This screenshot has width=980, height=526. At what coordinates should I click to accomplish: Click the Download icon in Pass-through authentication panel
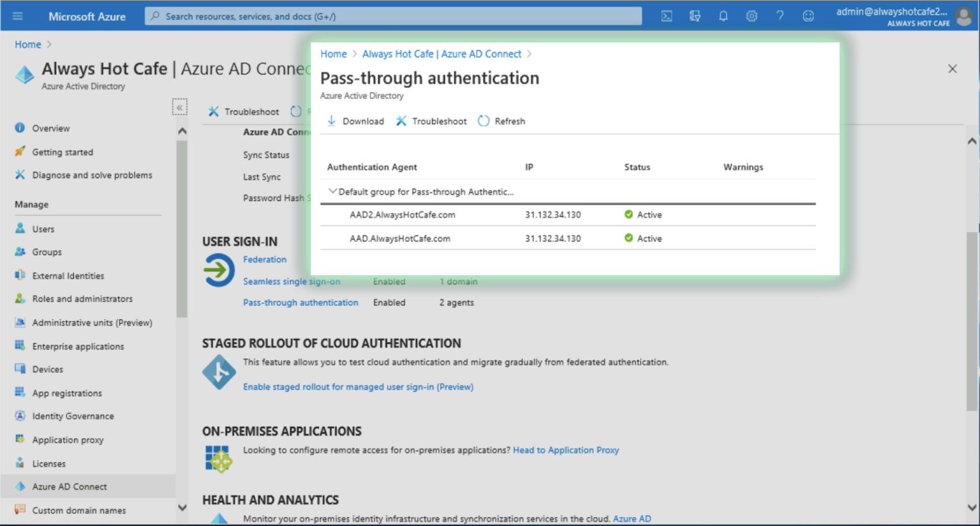pos(332,121)
